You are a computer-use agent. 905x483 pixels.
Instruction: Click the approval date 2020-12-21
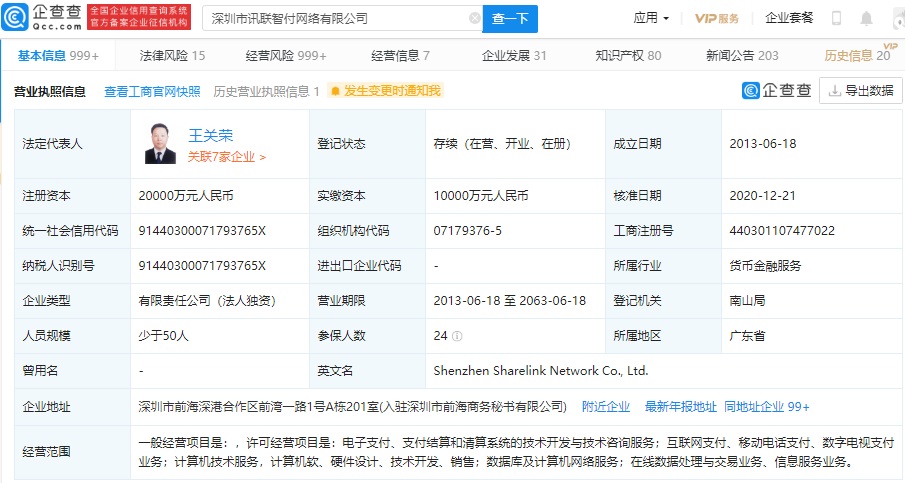click(762, 196)
